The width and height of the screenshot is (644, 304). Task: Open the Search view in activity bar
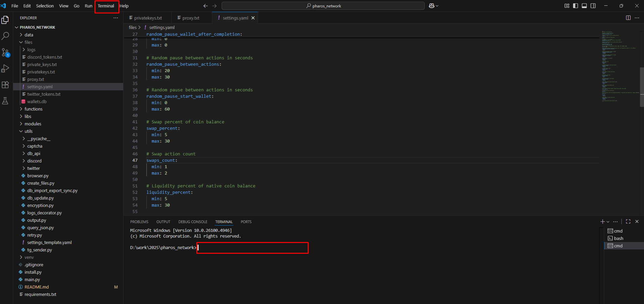(5, 36)
